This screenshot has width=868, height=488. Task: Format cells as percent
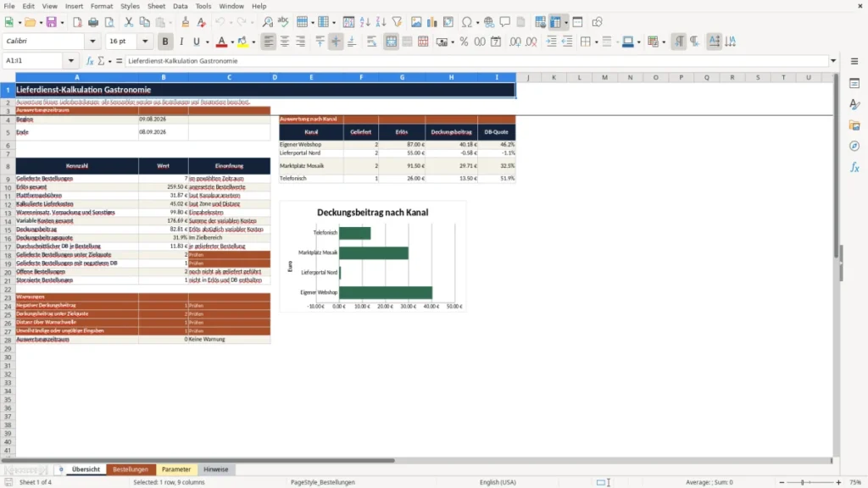coord(464,42)
